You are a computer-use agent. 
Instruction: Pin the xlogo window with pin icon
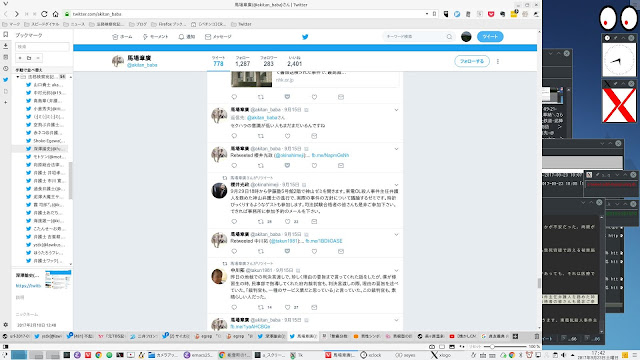(616, 84)
